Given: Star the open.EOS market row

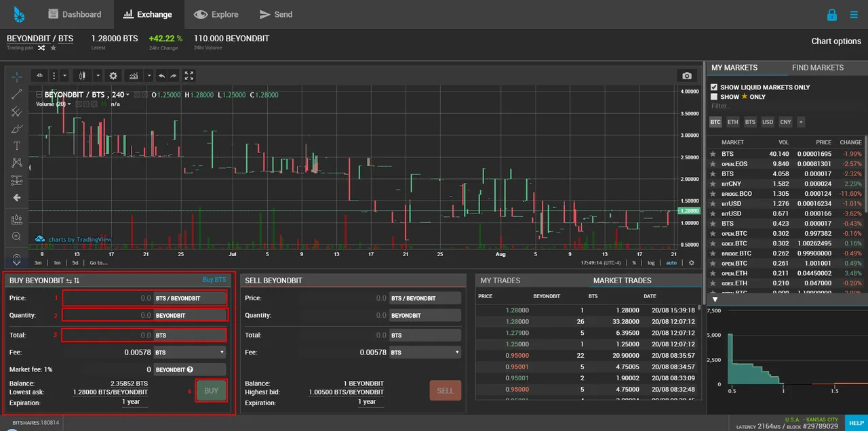Looking at the screenshot, I should [713, 164].
